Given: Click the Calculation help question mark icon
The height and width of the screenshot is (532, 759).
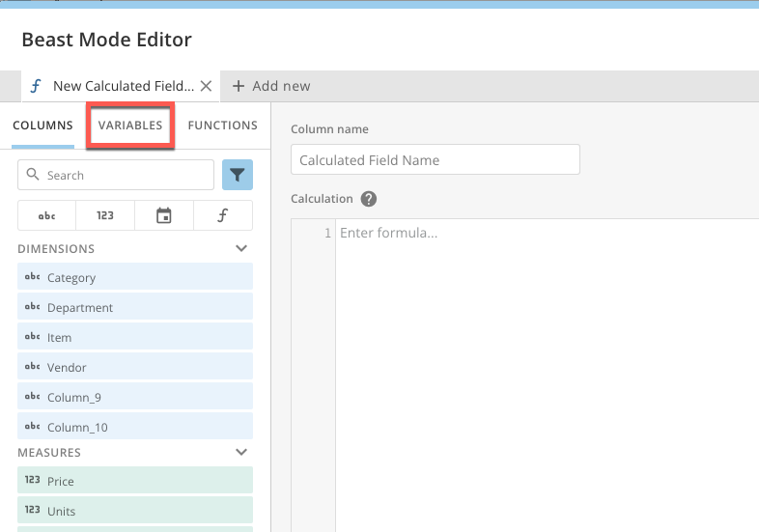Looking at the screenshot, I should [x=368, y=199].
